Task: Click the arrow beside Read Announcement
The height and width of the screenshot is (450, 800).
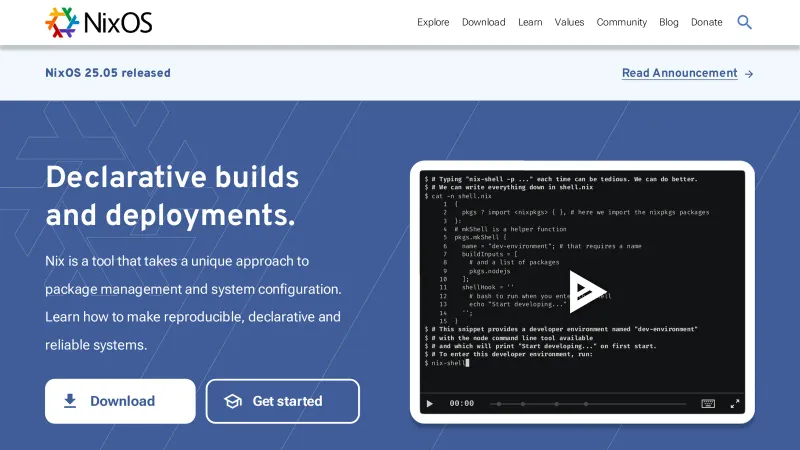Action: (749, 73)
